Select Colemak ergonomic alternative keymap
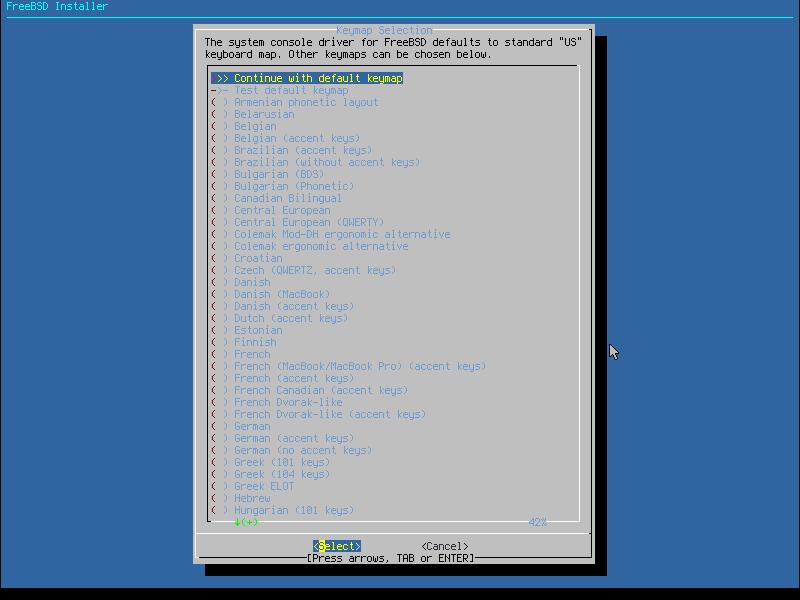Screen dimensions: 800x600 tap(310, 246)
